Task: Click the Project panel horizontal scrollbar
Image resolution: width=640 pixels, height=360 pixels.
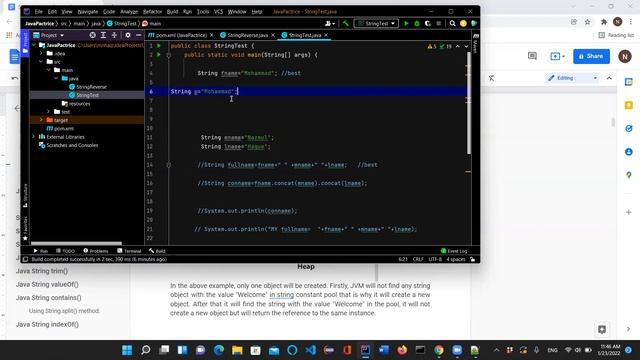Action: pyautogui.click(x=76, y=243)
